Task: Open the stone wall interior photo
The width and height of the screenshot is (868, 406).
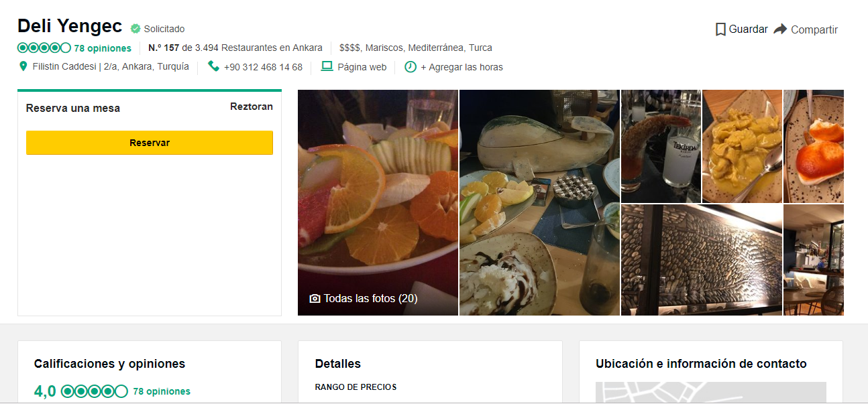Action: (701, 260)
